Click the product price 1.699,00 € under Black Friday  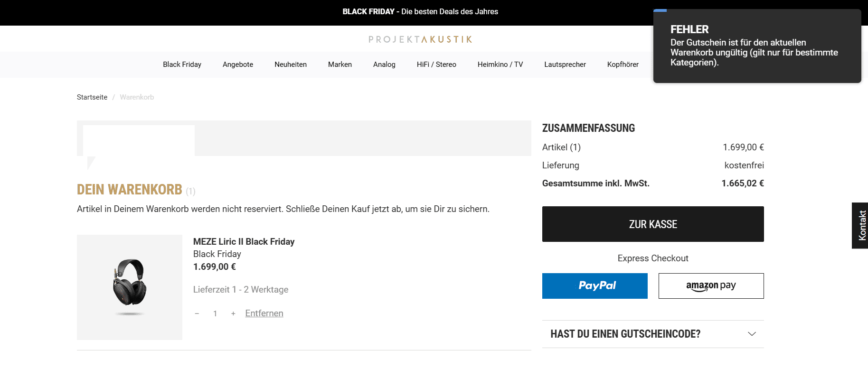pos(215,267)
